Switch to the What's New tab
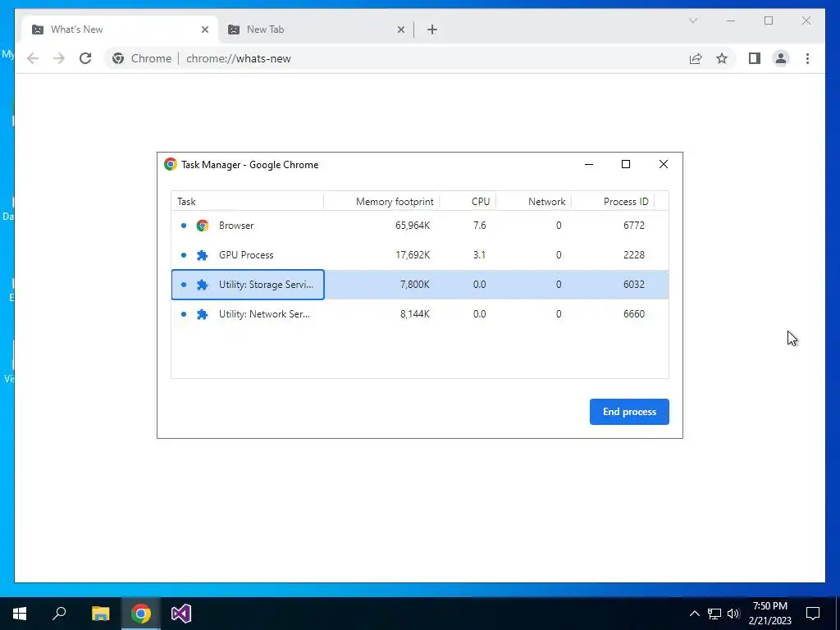Viewport: 840px width, 630px height. click(120, 30)
